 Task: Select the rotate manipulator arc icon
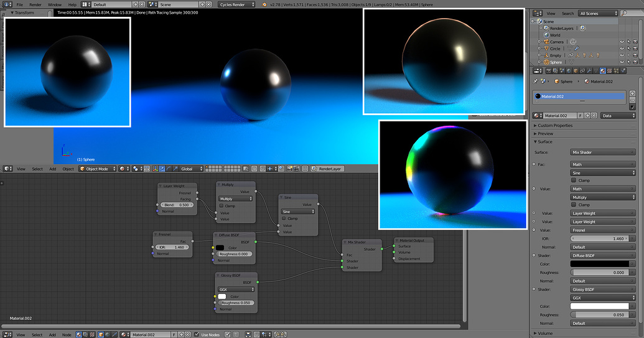pos(169,169)
